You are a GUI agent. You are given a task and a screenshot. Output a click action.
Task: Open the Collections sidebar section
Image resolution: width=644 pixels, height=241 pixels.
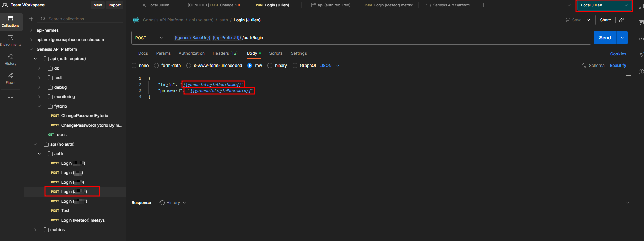(x=11, y=22)
